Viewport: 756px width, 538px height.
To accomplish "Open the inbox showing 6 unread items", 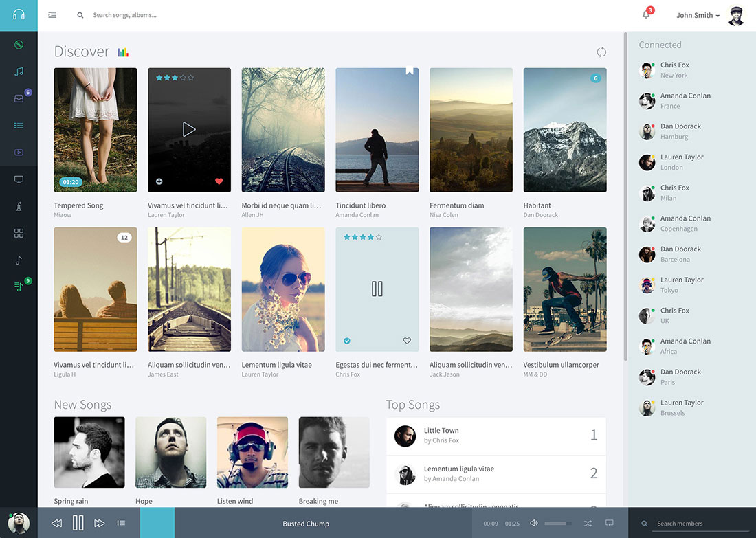I will pyautogui.click(x=19, y=98).
